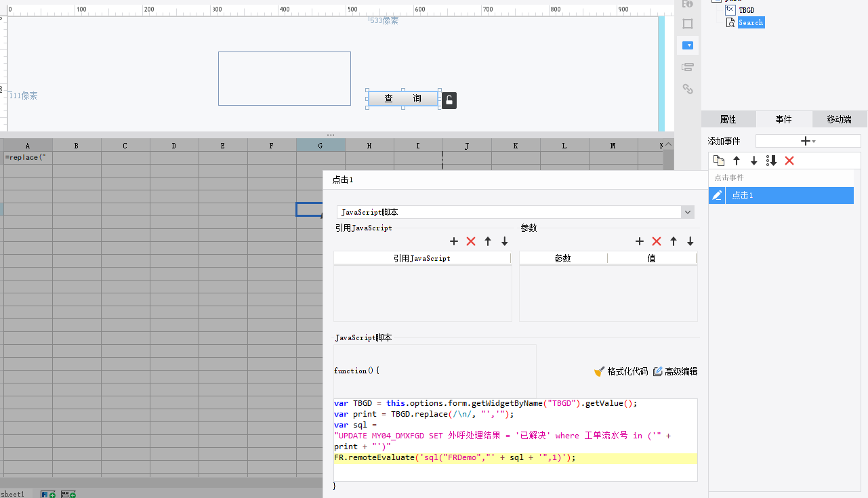Image resolution: width=868 pixels, height=498 pixels.
Task: Select the Search node in the widget tree
Action: click(751, 22)
